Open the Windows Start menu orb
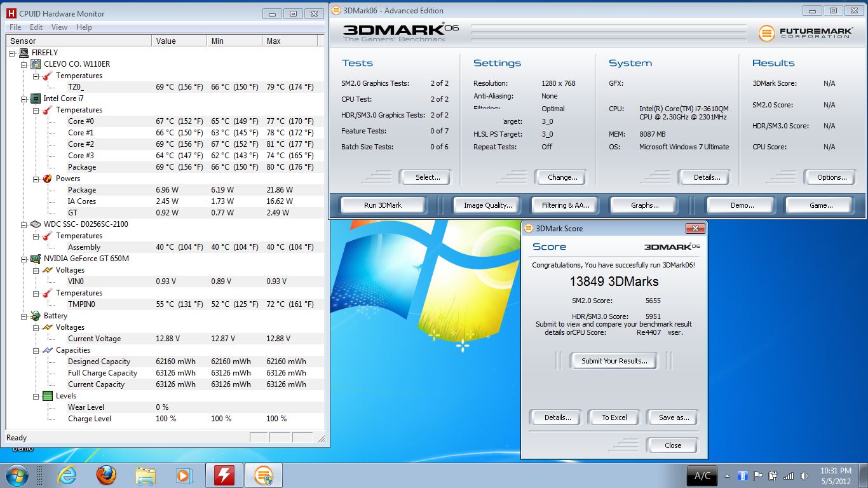This screenshot has width=868, height=488. click(x=17, y=475)
